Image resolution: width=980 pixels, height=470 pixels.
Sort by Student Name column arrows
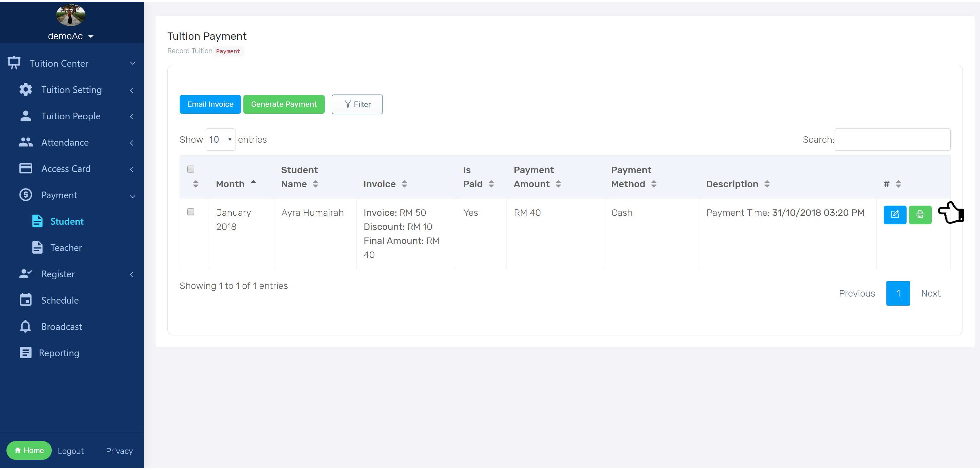click(315, 184)
